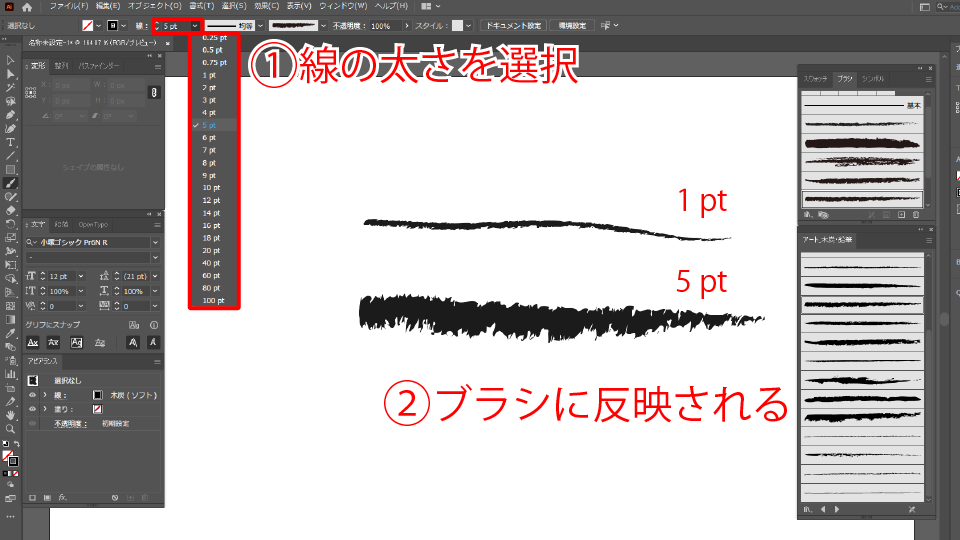Click clear appearance icon in Appearance panel
The image size is (960, 540).
tap(114, 498)
